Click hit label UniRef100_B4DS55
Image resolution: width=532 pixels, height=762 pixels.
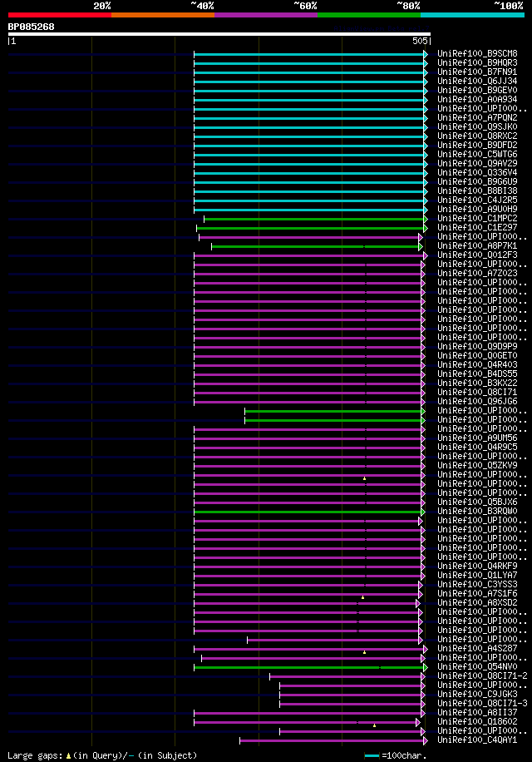pyautogui.click(x=477, y=374)
